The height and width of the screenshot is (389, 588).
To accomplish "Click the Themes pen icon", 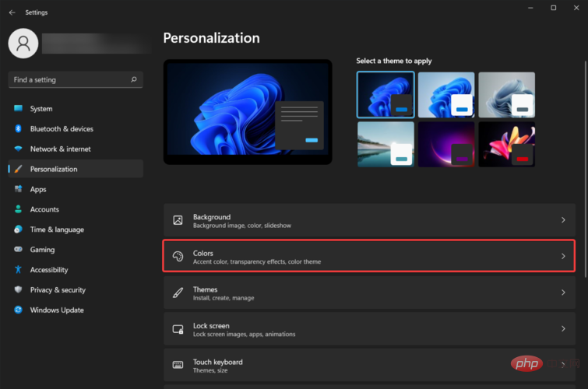I will 178,293.
